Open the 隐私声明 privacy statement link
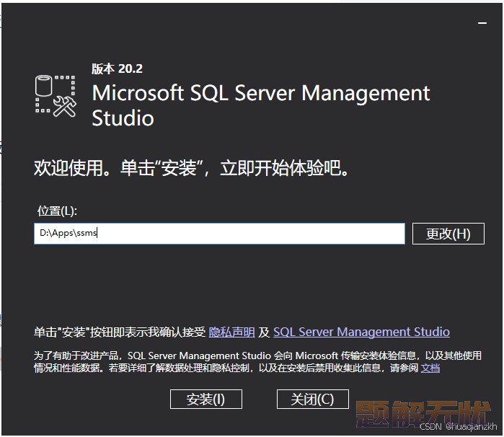Image resolution: width=504 pixels, height=437 pixels. click(x=231, y=332)
